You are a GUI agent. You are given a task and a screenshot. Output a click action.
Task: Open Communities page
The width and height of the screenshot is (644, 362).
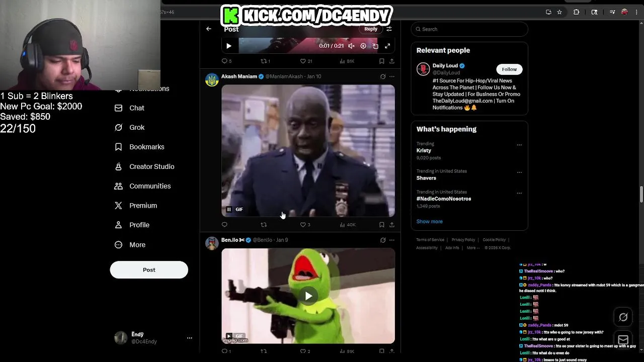(x=143, y=186)
